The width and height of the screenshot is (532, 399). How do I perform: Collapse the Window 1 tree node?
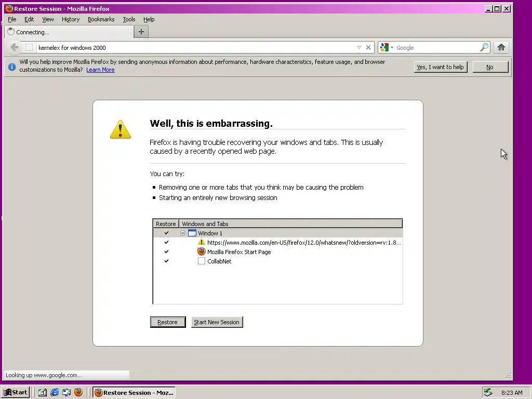tap(182, 233)
